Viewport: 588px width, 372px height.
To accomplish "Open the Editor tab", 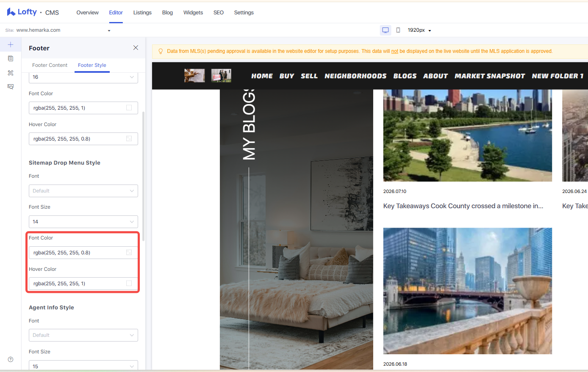I will (116, 12).
